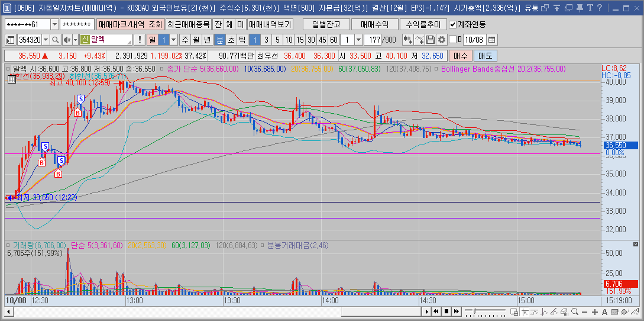Click the overlapping windows icon beside 유통
This screenshot has width=644, height=321.
click(545, 8)
